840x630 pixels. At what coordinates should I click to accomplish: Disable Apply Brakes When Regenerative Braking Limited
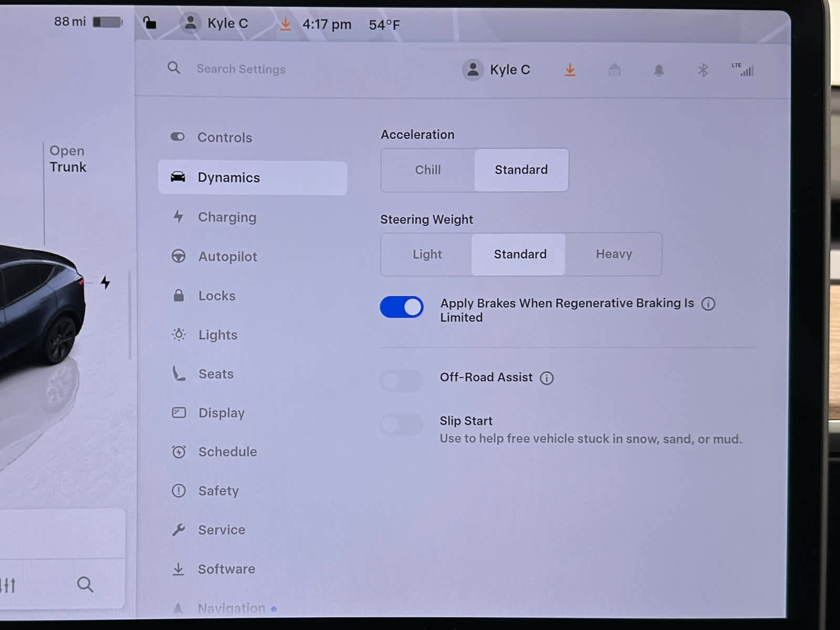[402, 307]
